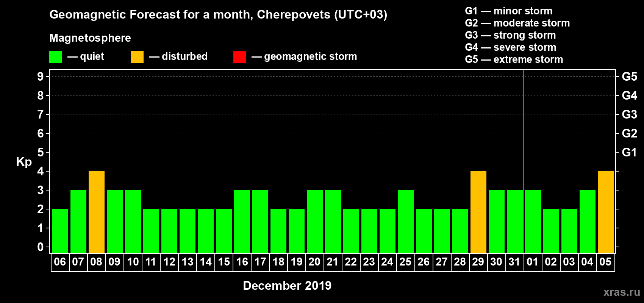Click date label 24 on the axis
This screenshot has width=644, height=303.
(x=387, y=262)
